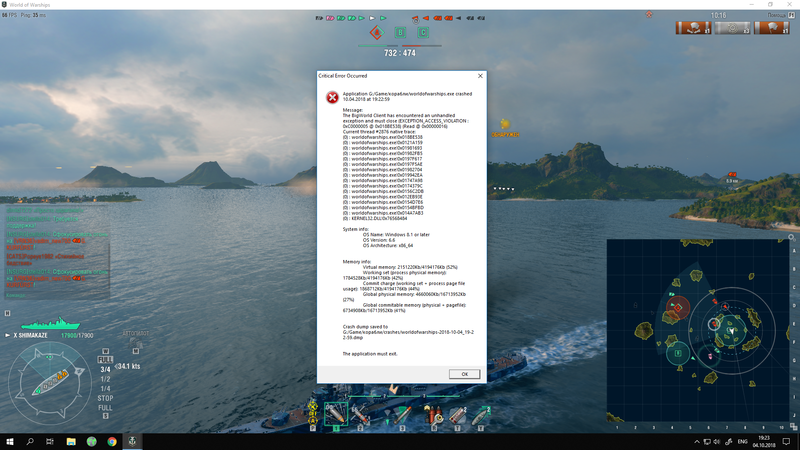Viewport: 800px width, 450px height.
Task: Select the AP shell ammunition slot 2
Action: pos(360,415)
